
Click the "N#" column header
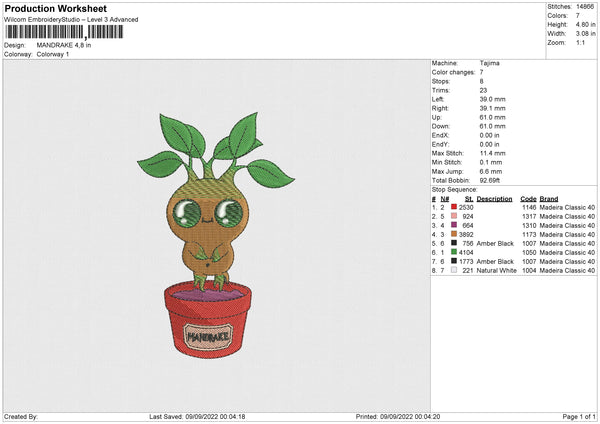click(445, 199)
